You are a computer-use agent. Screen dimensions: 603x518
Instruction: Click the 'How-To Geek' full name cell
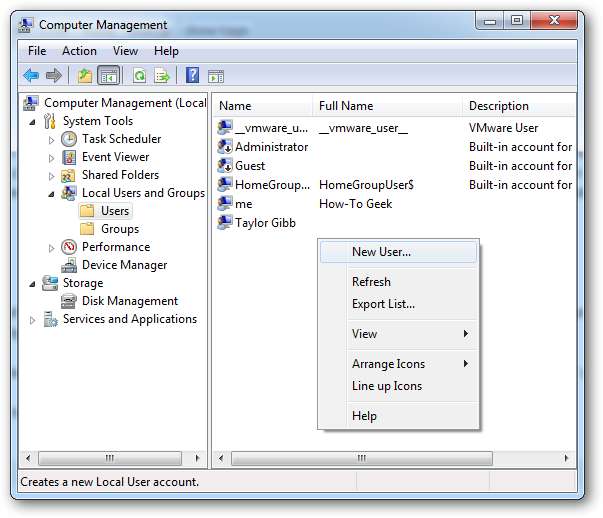[356, 204]
